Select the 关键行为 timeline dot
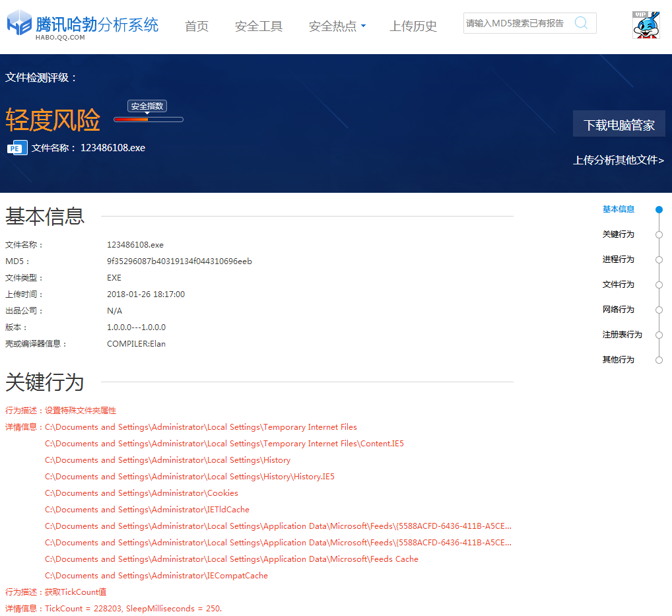Viewport: 672px width, 616px height. (659, 234)
